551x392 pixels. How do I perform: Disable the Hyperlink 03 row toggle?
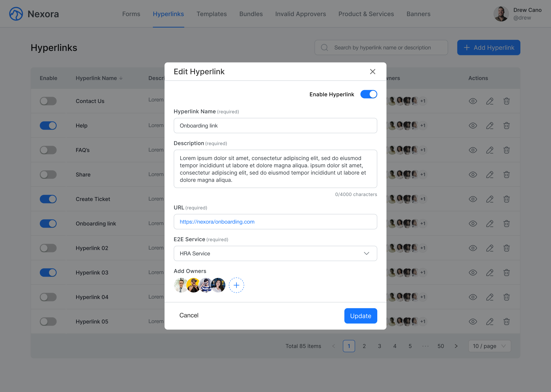(x=48, y=273)
